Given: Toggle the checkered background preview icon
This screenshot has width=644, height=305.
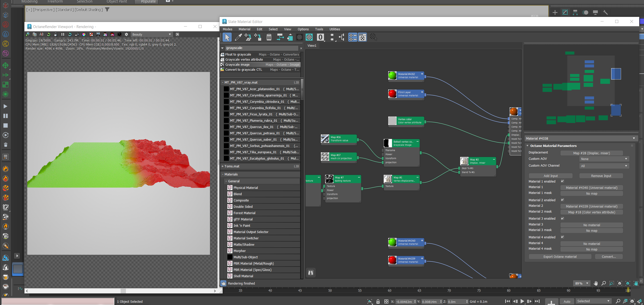Looking at the screenshot, I should tap(309, 37).
